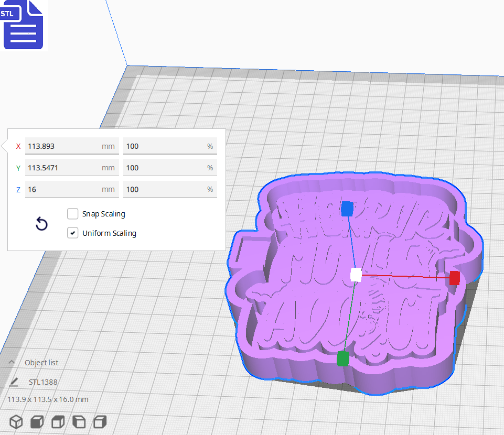Switch to the front view cube icon
This screenshot has height=435, width=504.
(37, 421)
